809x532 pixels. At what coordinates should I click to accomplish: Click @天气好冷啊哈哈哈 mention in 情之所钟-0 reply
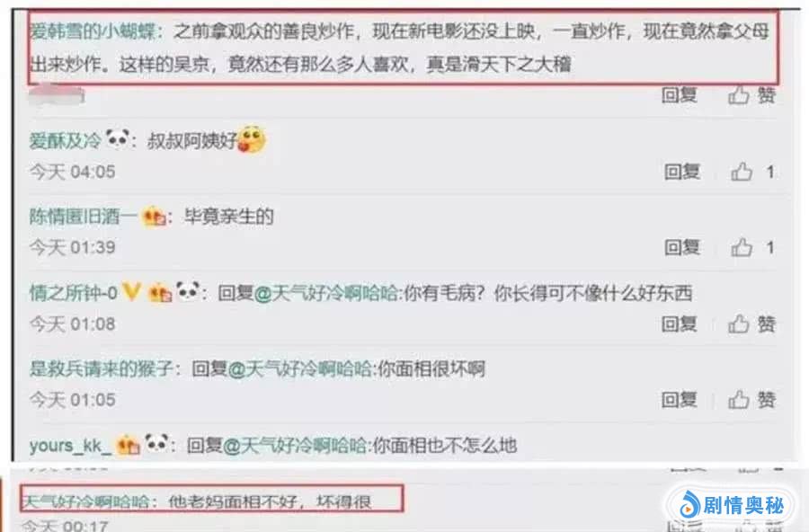[x=326, y=293]
